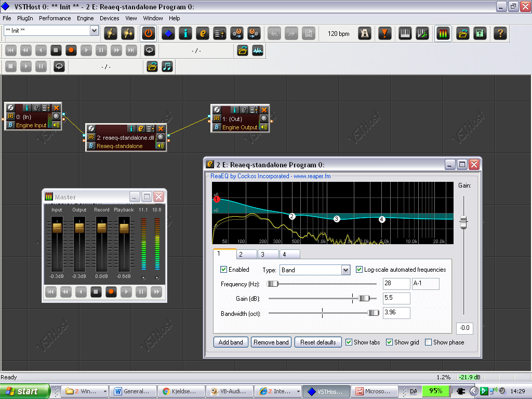532x399 pixels.
Task: Click the Reset defaults button
Action: 318,342
